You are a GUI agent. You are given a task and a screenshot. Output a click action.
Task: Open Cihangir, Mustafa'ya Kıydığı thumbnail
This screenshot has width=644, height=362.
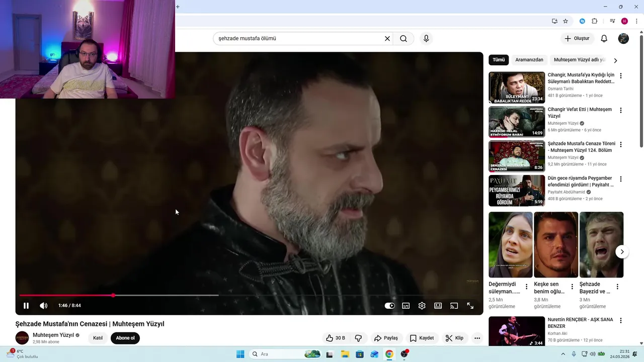point(517,87)
